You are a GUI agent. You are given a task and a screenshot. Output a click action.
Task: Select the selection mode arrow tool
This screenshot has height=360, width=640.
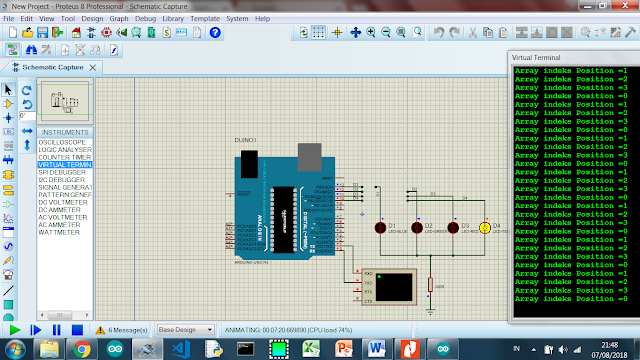pyautogui.click(x=8, y=89)
